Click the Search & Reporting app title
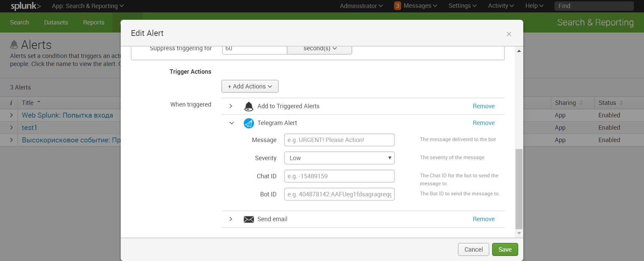 (595, 22)
